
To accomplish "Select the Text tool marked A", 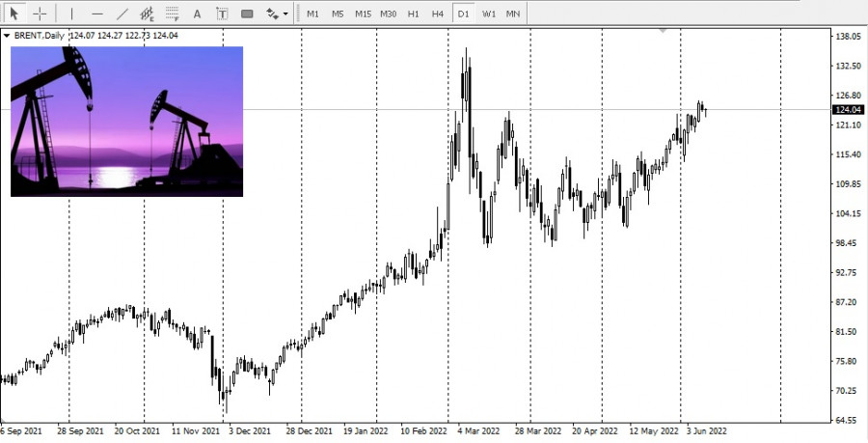I will click(197, 14).
